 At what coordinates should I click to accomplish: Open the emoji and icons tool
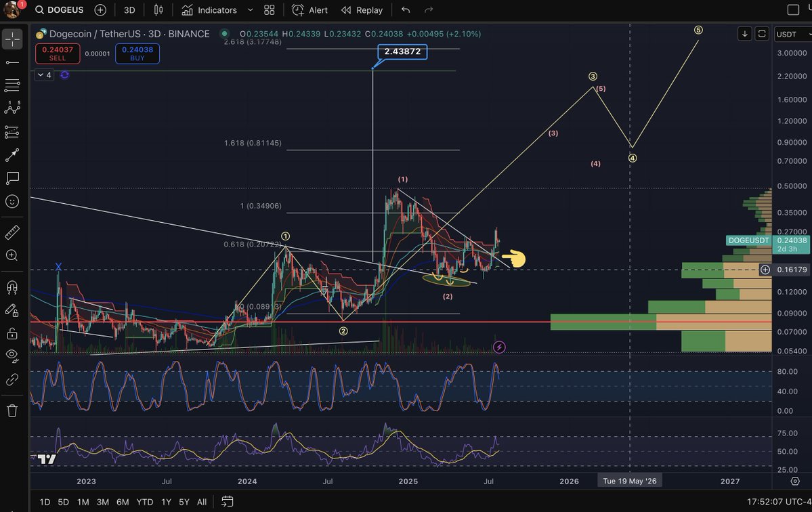(x=12, y=201)
